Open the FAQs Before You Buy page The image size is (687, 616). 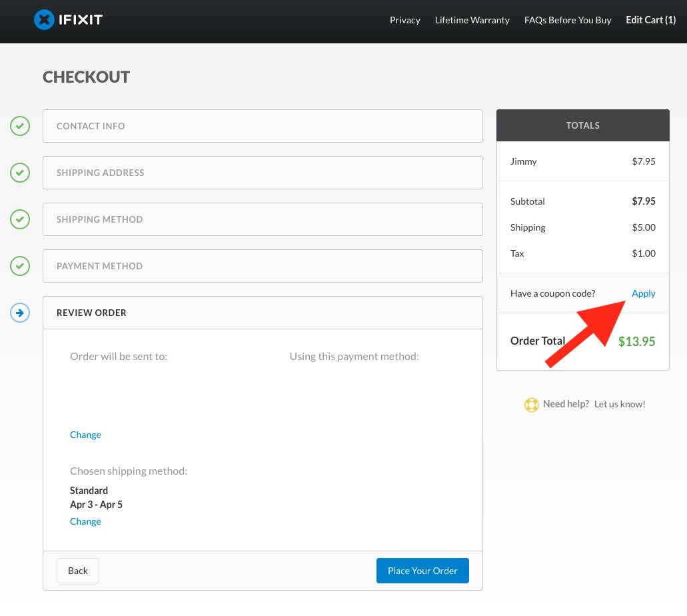567,20
